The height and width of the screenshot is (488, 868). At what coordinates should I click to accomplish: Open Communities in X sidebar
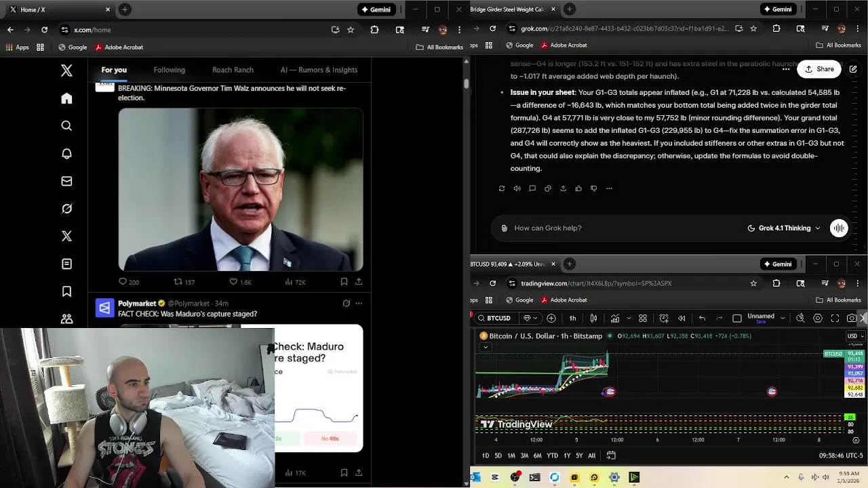click(x=66, y=319)
